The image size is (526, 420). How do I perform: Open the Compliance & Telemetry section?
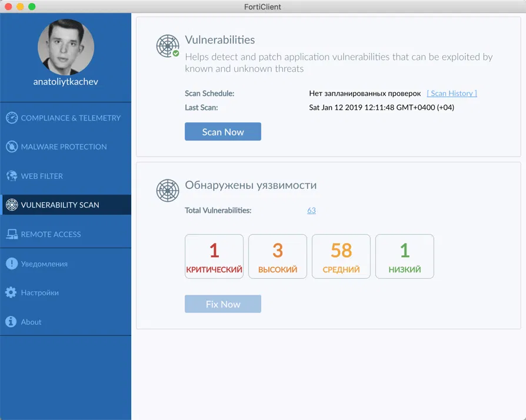(x=65, y=118)
